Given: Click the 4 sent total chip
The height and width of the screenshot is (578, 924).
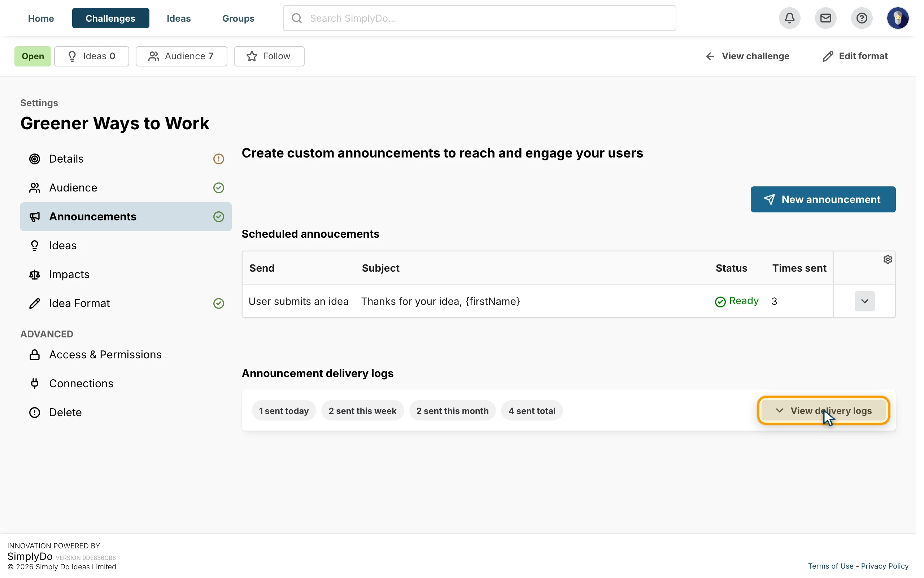Looking at the screenshot, I should pos(532,411).
